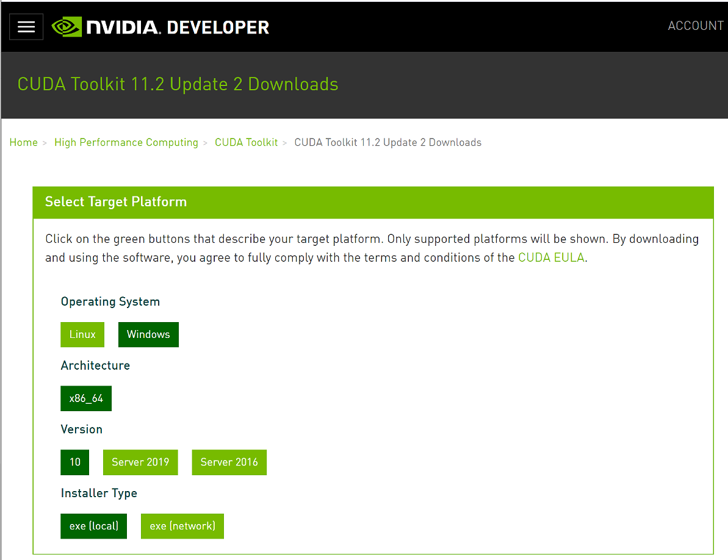728x560 pixels.
Task: Click the NVIDIA Developer logo
Action: (x=160, y=26)
